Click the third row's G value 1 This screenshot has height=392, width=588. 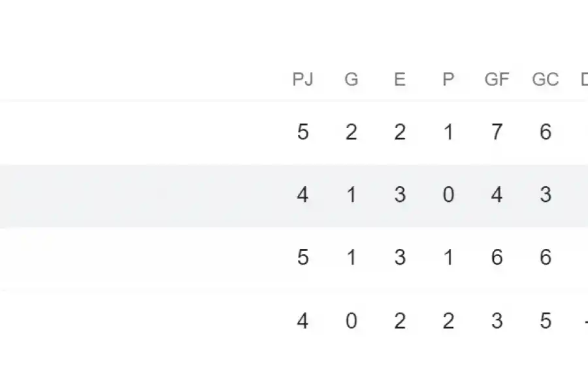[x=351, y=257]
